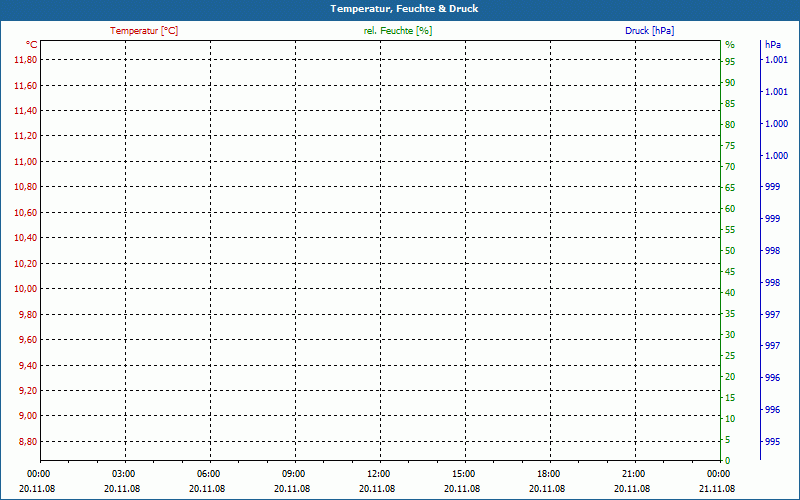Click pressure axis value 995
The width and height of the screenshot is (800, 500).
point(772,441)
